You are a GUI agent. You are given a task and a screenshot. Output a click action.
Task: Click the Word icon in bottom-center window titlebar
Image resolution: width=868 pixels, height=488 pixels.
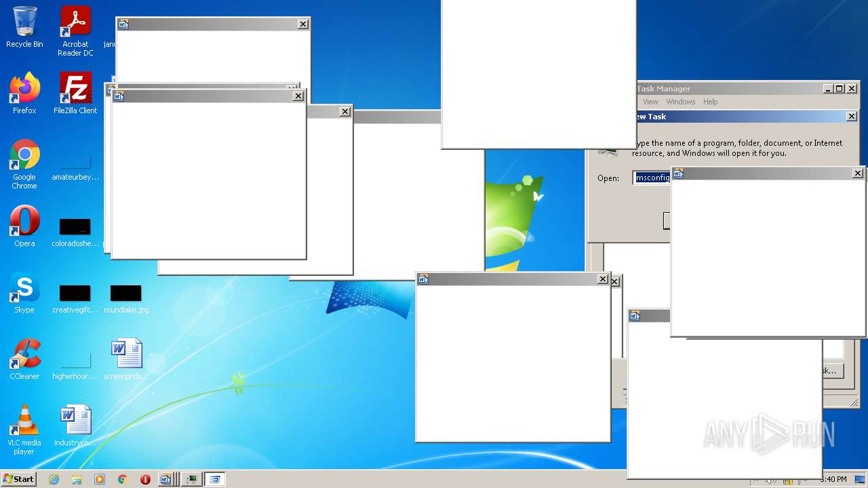[423, 279]
